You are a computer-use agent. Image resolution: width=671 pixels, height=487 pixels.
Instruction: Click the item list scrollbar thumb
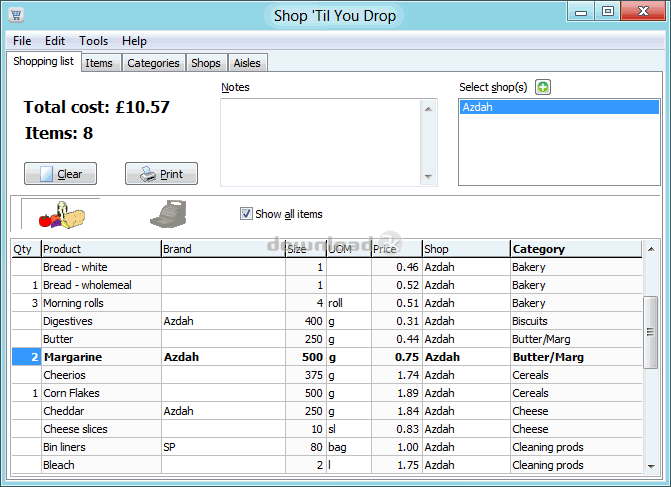click(x=650, y=332)
